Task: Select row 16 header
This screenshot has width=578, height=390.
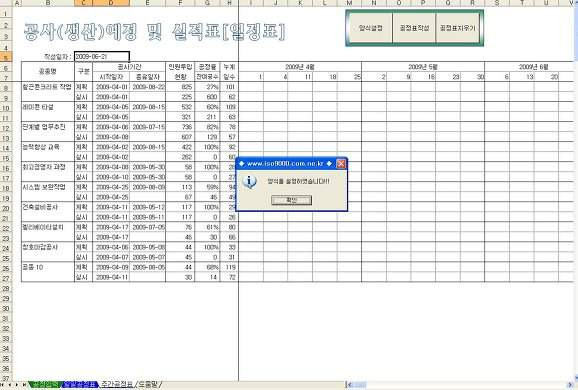Action: [6, 168]
